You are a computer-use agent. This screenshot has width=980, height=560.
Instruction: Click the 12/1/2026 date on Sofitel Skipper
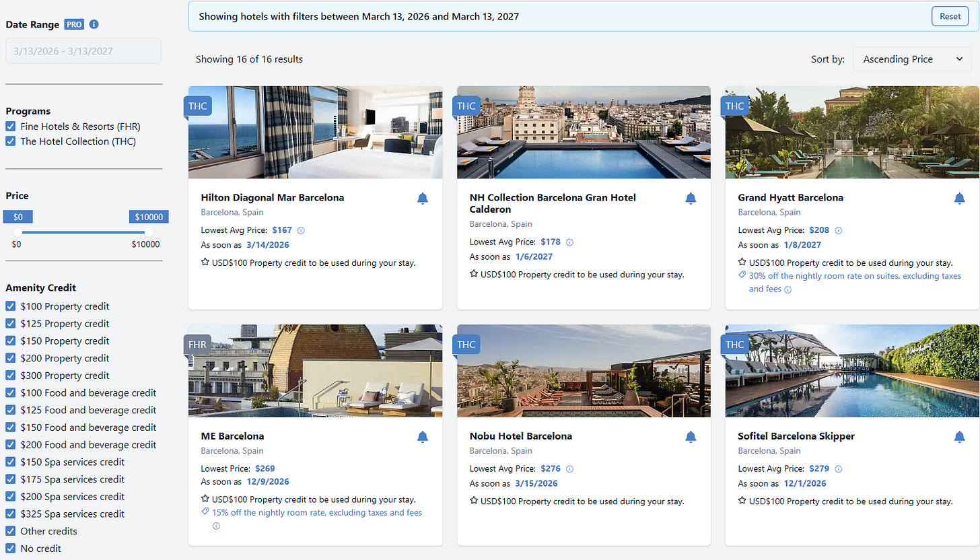coord(805,483)
